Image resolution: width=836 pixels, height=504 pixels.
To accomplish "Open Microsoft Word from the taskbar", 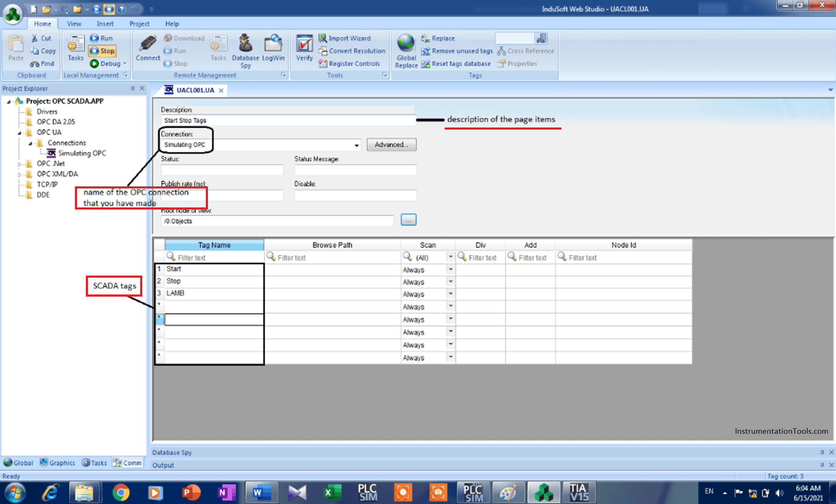I will click(x=262, y=493).
